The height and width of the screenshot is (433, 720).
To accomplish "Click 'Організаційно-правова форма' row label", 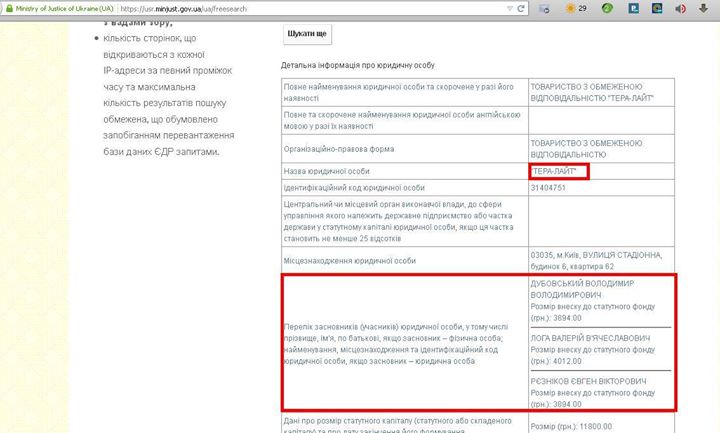I will [x=339, y=149].
